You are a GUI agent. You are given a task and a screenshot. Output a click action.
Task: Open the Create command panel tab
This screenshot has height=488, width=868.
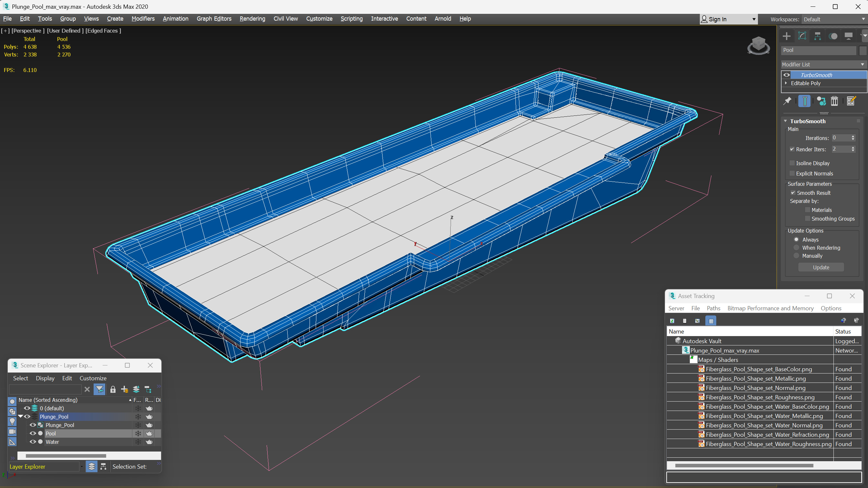click(x=786, y=36)
